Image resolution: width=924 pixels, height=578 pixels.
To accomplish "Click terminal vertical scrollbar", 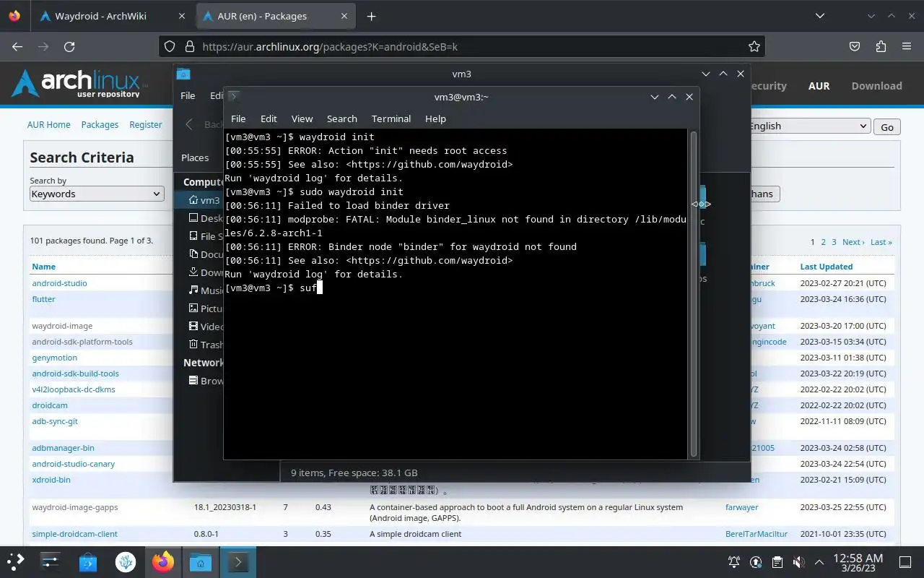I will pyautogui.click(x=694, y=293).
